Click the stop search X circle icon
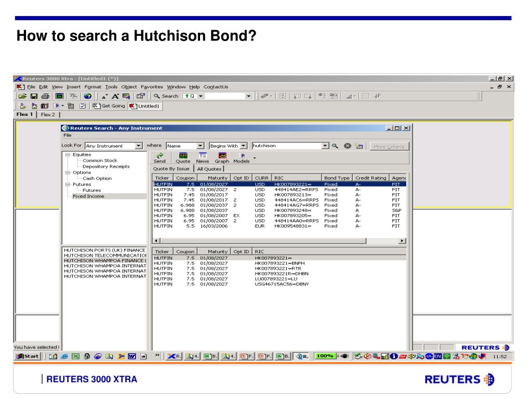This screenshot has height=399, width=532. pos(347,146)
